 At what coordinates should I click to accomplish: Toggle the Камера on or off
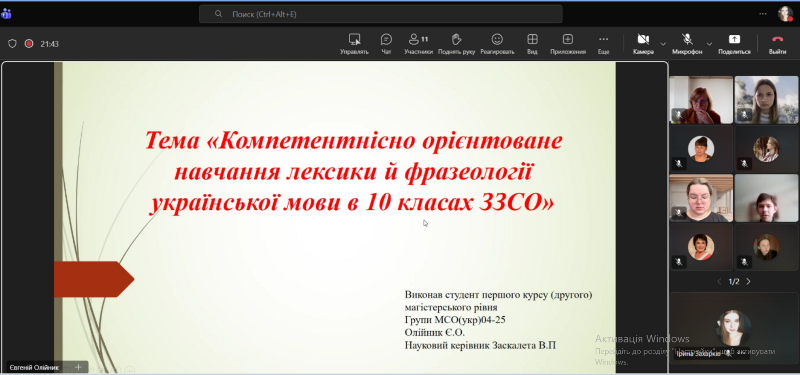[x=643, y=44]
